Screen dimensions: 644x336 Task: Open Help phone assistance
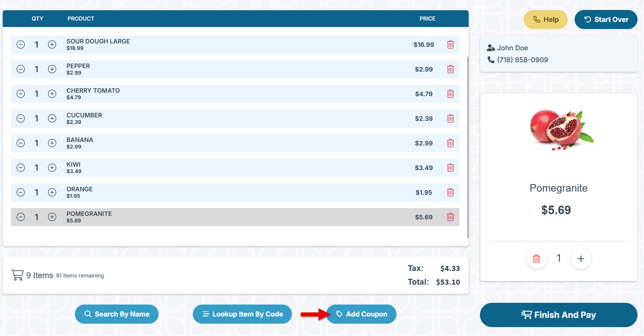546,20
